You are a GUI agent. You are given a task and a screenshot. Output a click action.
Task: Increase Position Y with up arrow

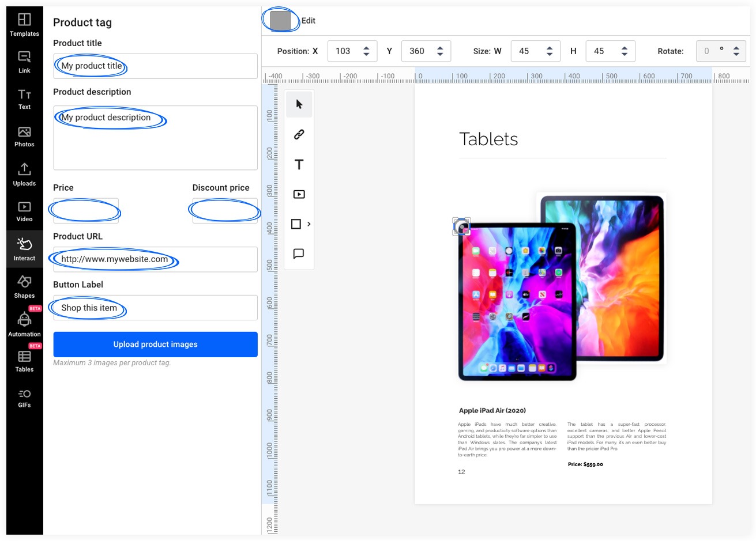pos(440,48)
